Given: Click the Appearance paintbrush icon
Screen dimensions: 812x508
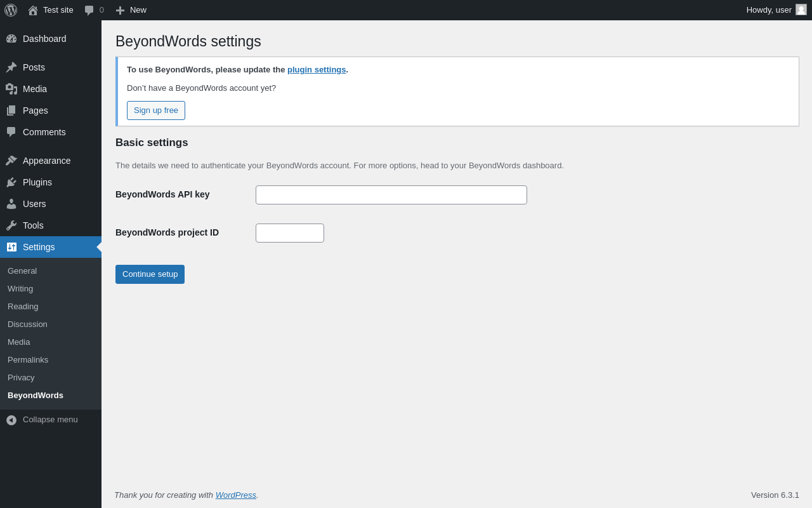Looking at the screenshot, I should (11, 161).
